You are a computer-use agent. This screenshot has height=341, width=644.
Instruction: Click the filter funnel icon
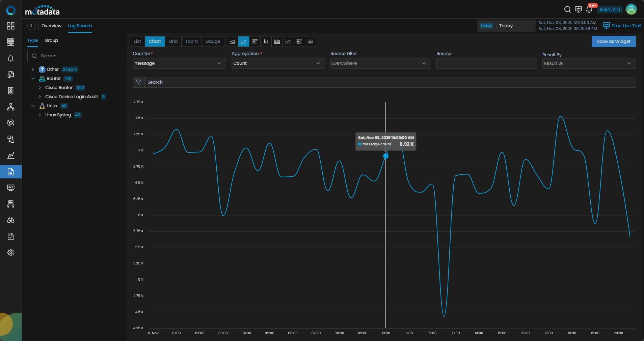click(x=138, y=82)
